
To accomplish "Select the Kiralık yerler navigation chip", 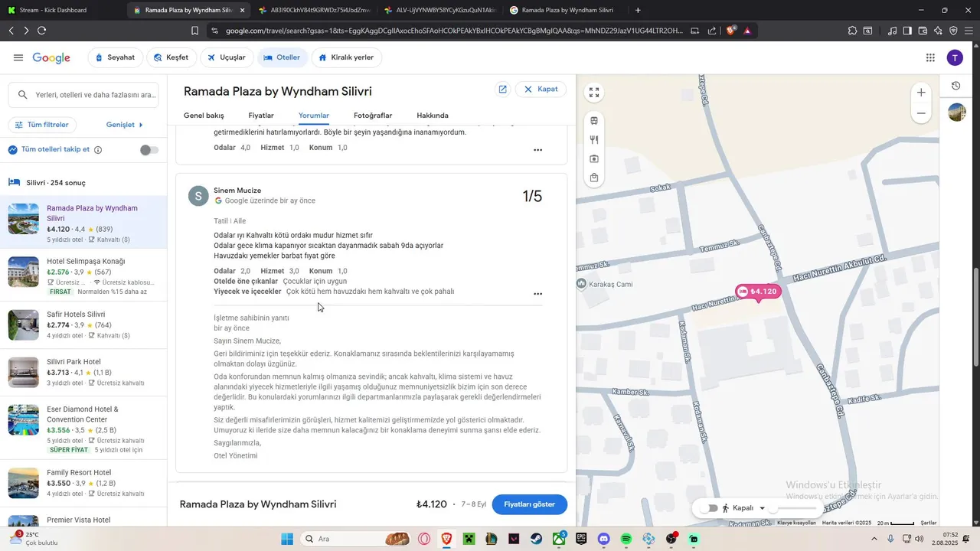I will pyautogui.click(x=347, y=58).
